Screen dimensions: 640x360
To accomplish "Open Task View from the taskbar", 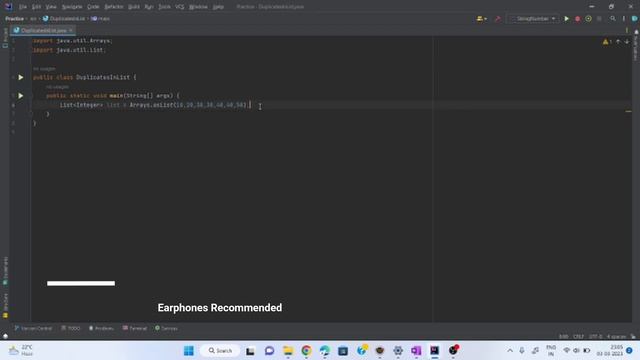I will point(250,351).
